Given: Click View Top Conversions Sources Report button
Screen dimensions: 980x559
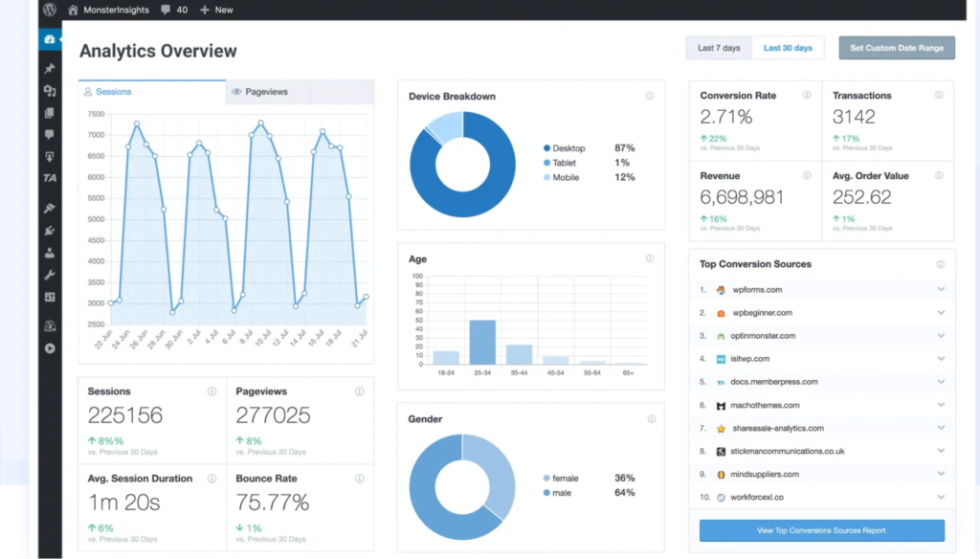Looking at the screenshot, I should [821, 529].
